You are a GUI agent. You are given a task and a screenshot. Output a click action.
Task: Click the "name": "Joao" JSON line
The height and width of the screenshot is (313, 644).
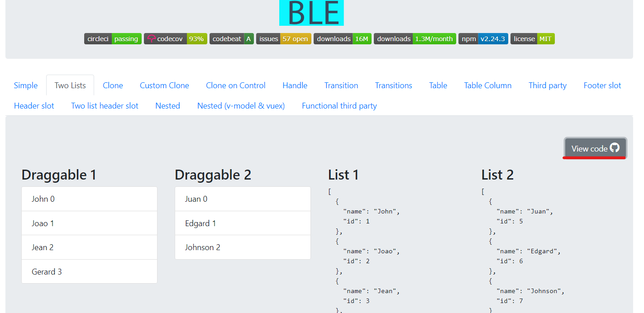(x=372, y=251)
